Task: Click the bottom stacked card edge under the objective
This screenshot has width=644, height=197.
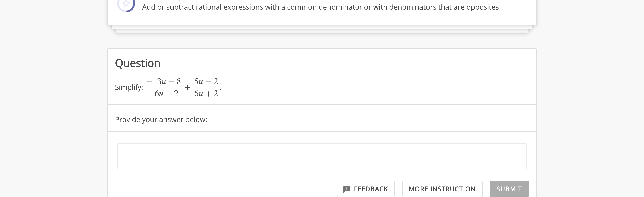Action: point(322,31)
